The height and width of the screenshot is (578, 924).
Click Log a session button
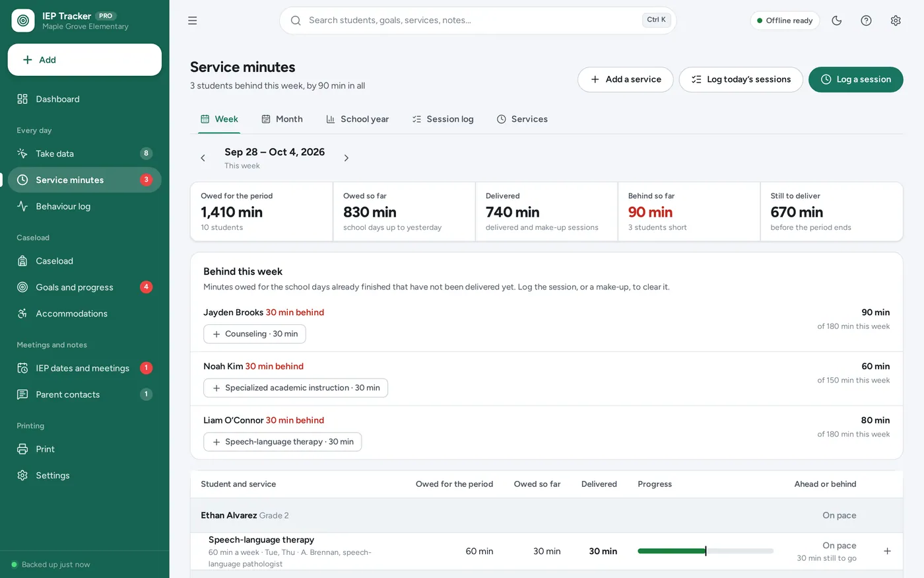[x=855, y=79]
